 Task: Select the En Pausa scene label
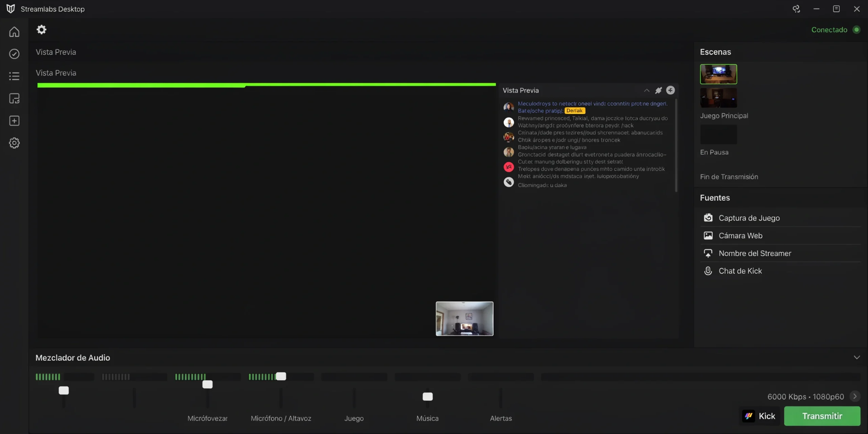[714, 152]
